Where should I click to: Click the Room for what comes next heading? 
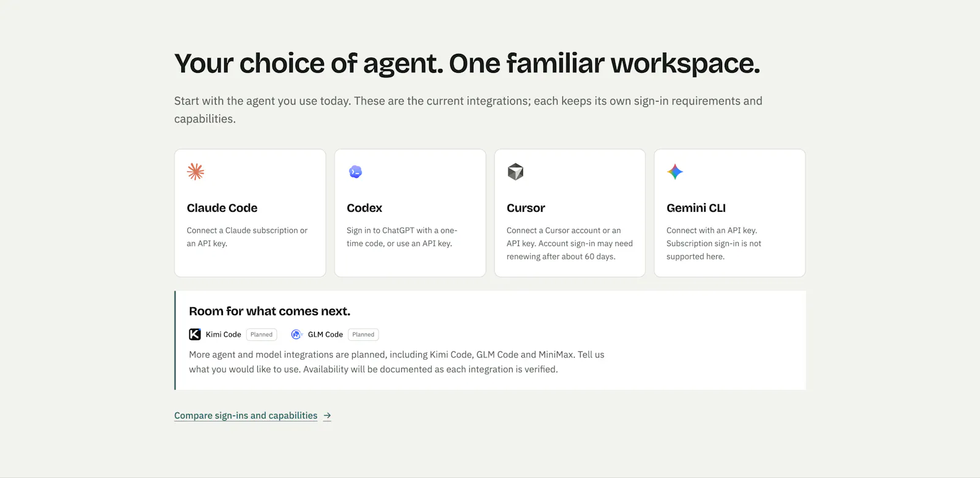pyautogui.click(x=269, y=311)
